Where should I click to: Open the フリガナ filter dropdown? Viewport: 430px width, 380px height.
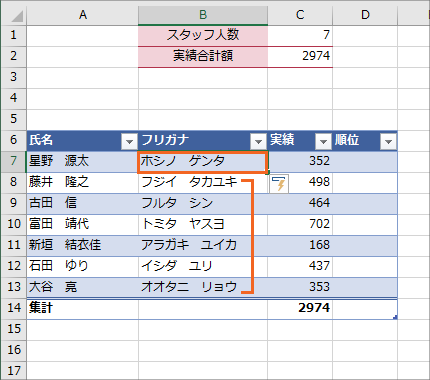click(258, 142)
